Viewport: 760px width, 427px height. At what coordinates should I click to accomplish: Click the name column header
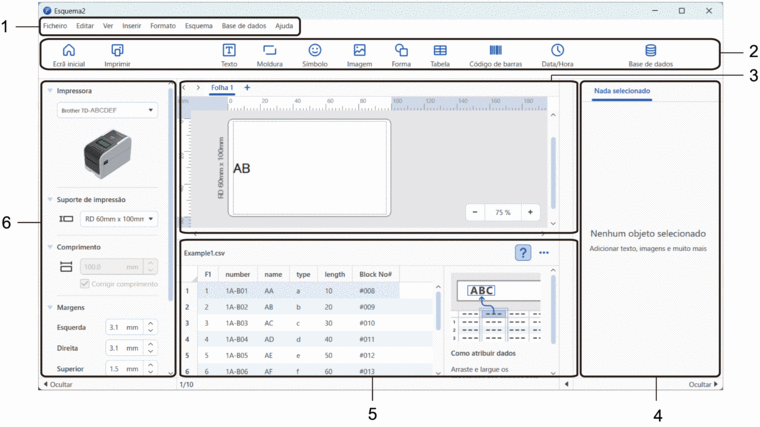(x=273, y=274)
